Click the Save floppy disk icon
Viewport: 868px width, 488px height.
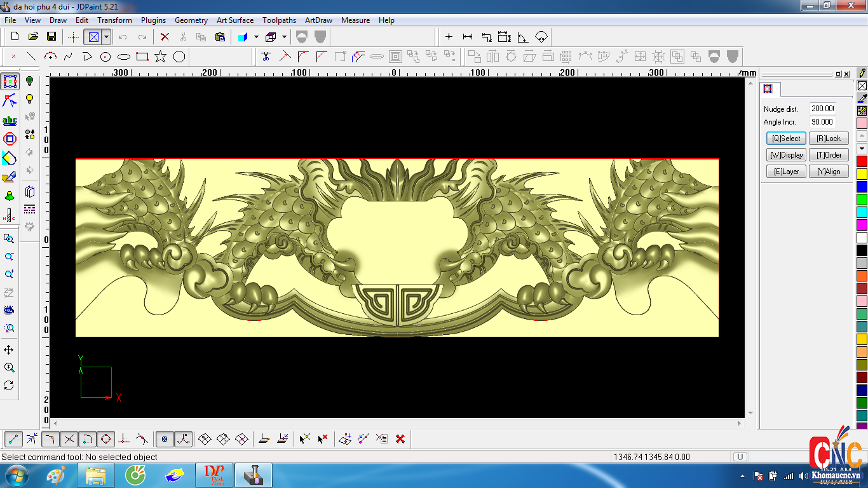[x=51, y=37]
